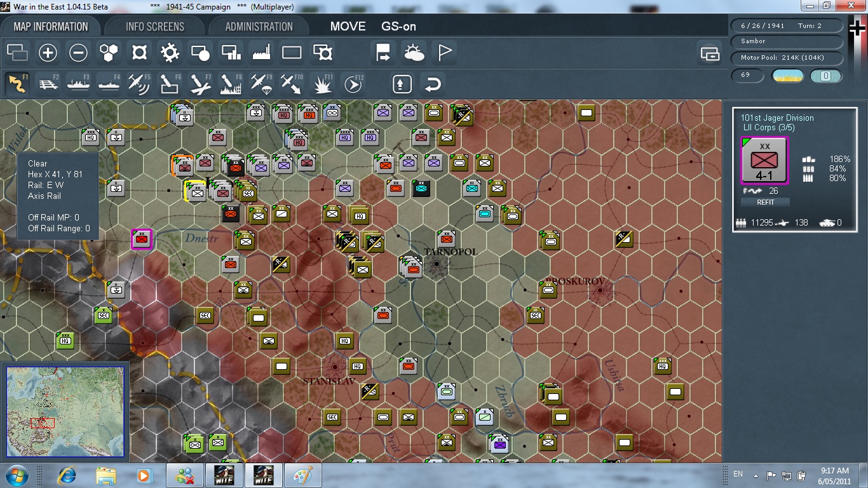Select the F7 bomb airfield mode icon
This screenshot has height=488, width=868.
point(200,84)
